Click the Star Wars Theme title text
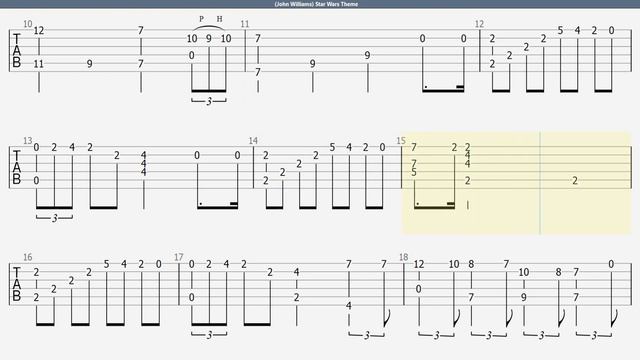 point(316,4)
